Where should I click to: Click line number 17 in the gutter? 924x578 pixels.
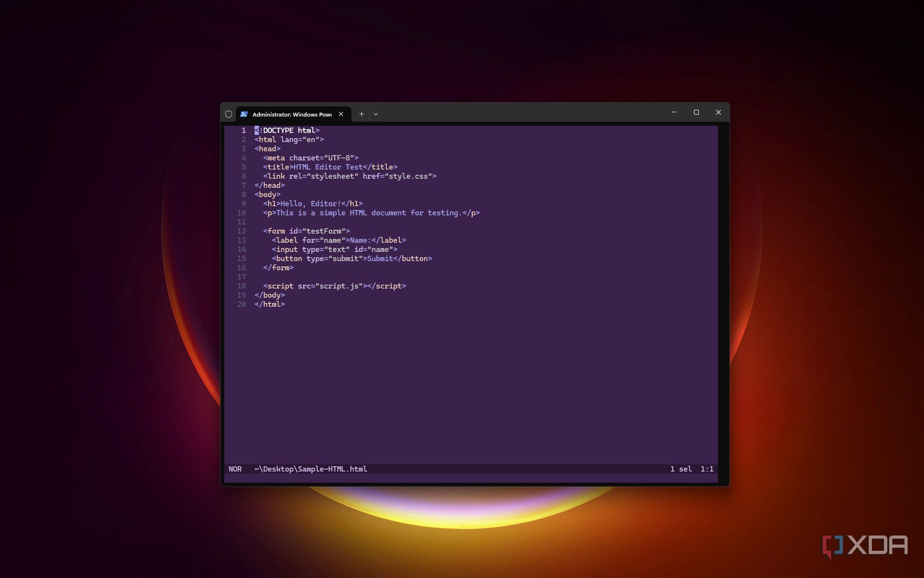(242, 277)
